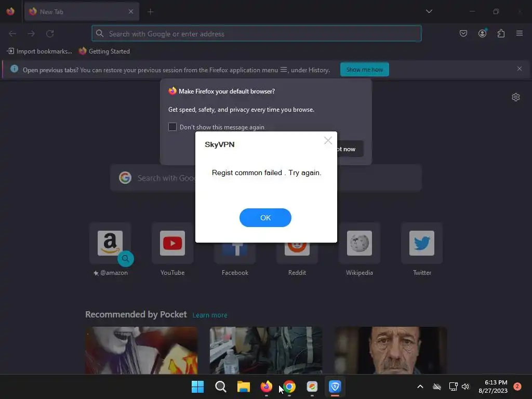Open the Windows Start menu
This screenshot has width=532, height=399.
click(x=197, y=387)
